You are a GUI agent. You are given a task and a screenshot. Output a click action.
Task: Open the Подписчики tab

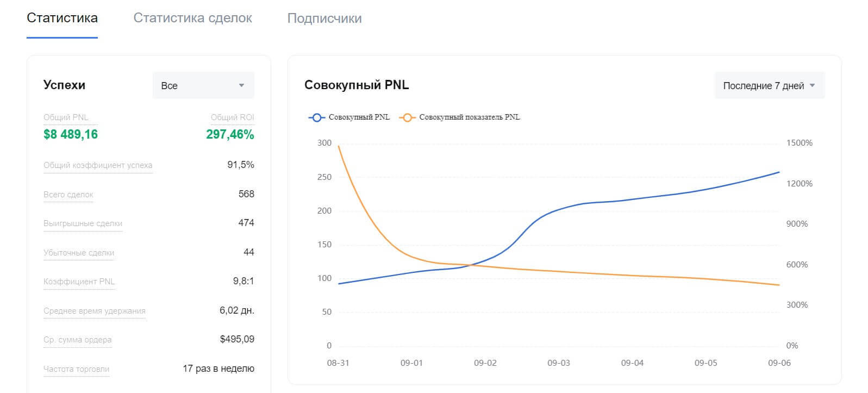coord(324,18)
